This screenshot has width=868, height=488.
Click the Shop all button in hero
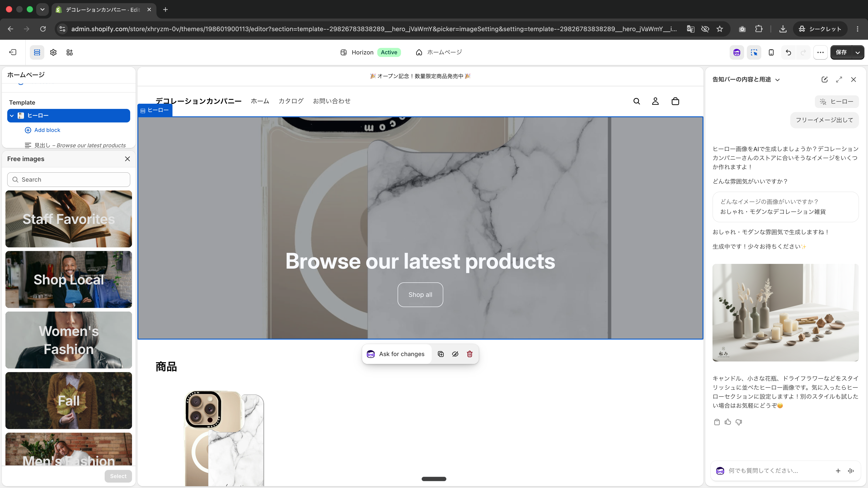420,295
